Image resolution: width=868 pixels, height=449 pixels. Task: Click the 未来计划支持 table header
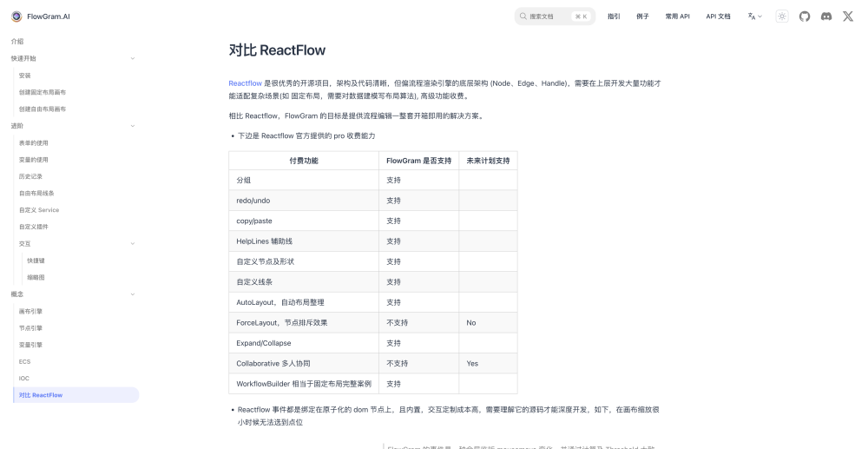488,161
